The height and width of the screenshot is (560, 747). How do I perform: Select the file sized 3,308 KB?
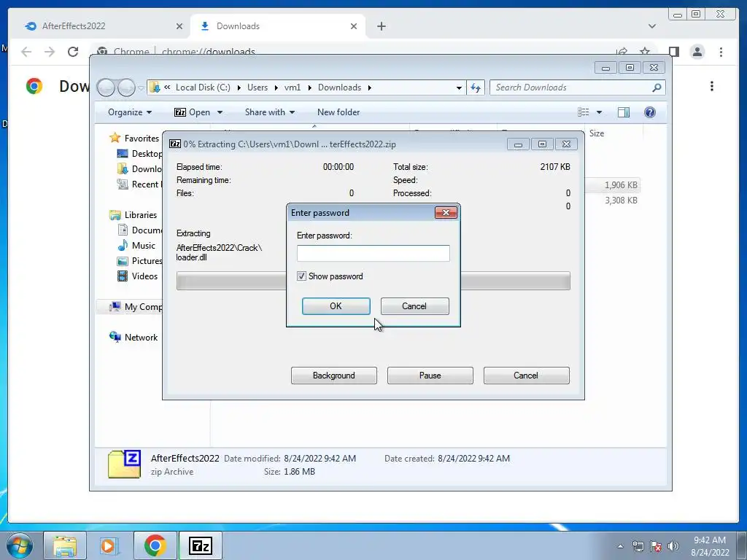coord(621,201)
